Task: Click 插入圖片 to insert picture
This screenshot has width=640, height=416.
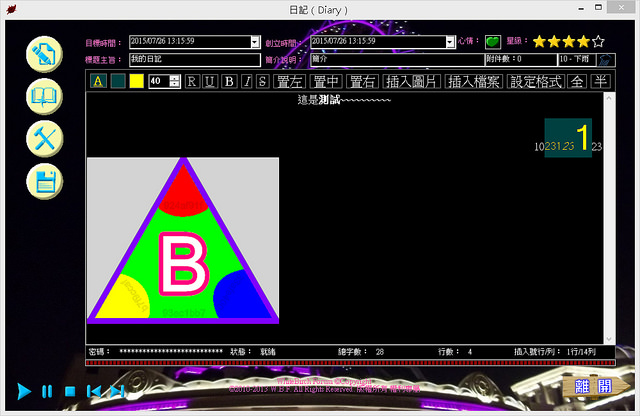Action: click(411, 81)
